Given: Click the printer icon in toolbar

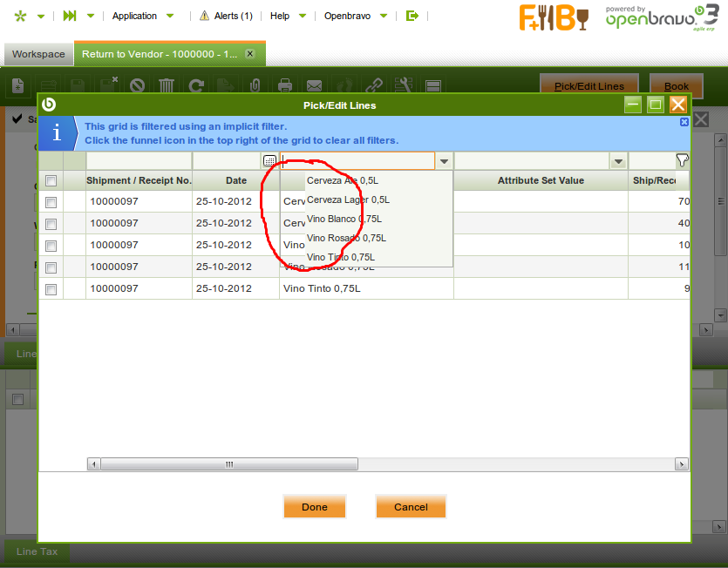Looking at the screenshot, I should [284, 85].
